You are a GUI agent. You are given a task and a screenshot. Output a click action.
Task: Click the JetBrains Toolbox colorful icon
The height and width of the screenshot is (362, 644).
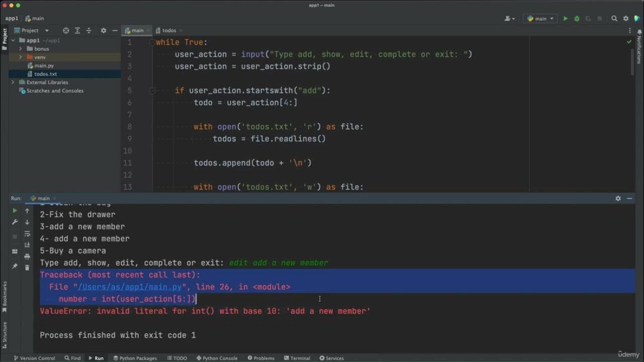637,19
